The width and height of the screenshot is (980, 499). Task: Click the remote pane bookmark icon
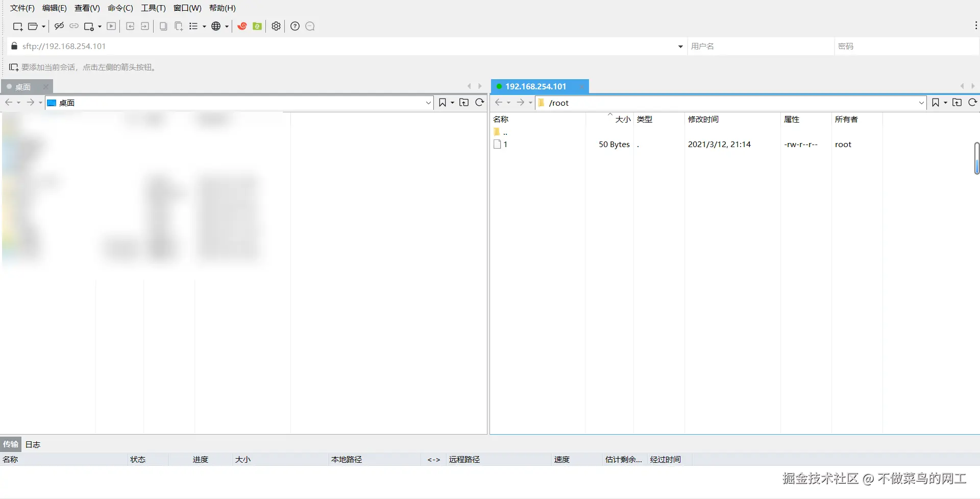(936, 103)
